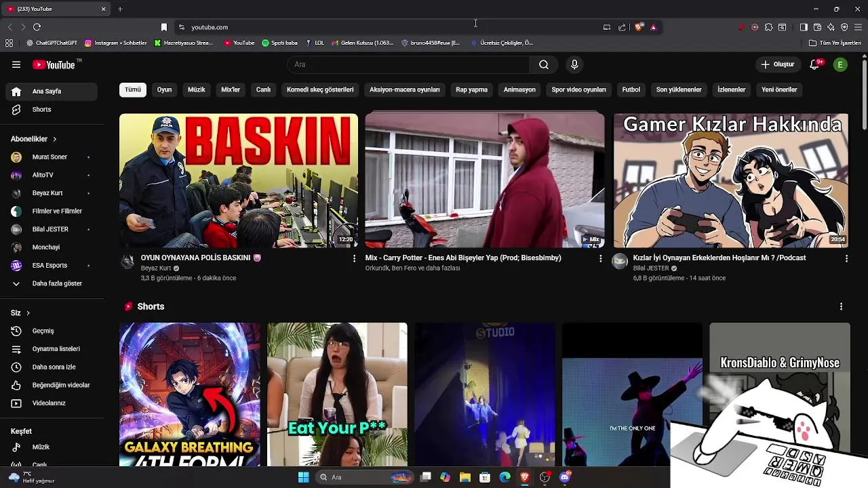The height and width of the screenshot is (488, 868).
Task: Open Gamer Kızlar Hakkında thumbnail
Action: 731,180
